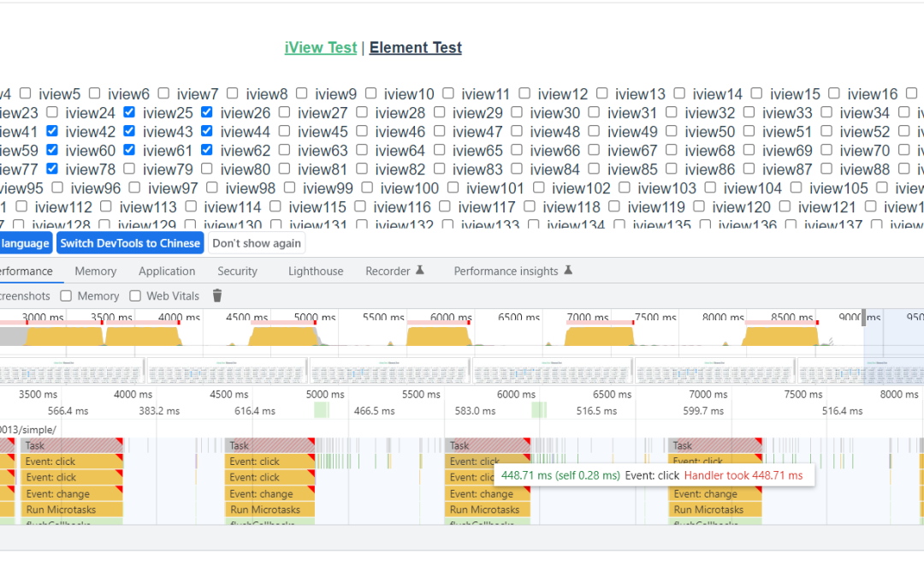The height and width of the screenshot is (578, 924).
Task: Open the Element Test link
Action: point(416,48)
